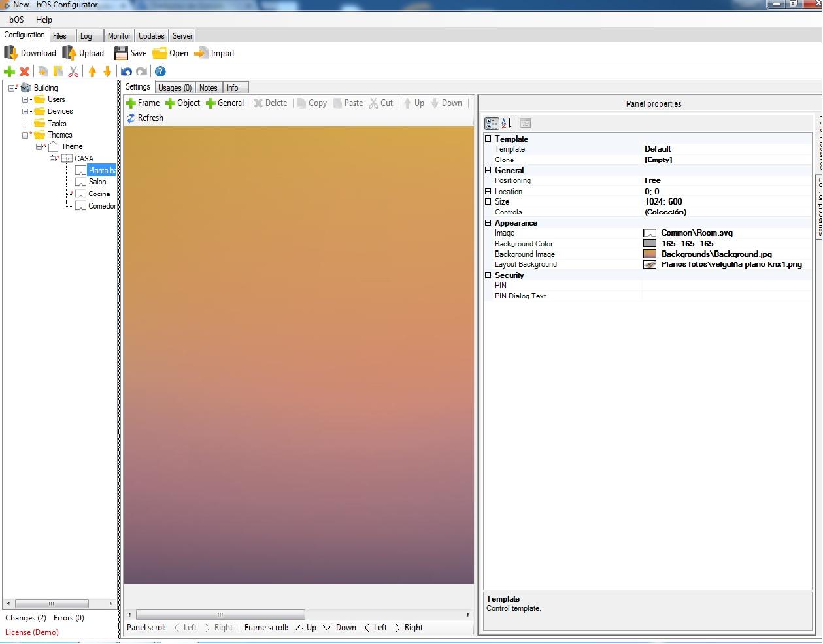Open help with the blue question icon
Screen dimensions: 823x644
pyautogui.click(x=160, y=71)
